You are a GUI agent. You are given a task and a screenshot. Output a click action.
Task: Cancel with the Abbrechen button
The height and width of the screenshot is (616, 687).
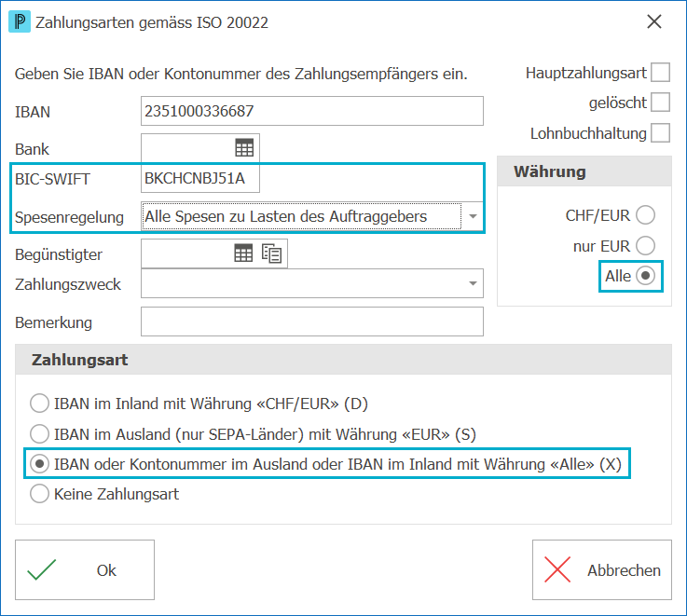(x=602, y=569)
